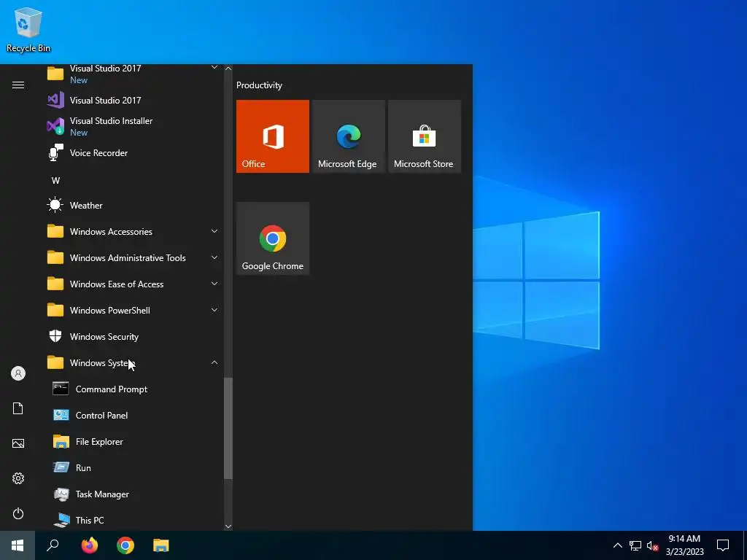
Task: Click the Office tile
Action: click(x=273, y=136)
